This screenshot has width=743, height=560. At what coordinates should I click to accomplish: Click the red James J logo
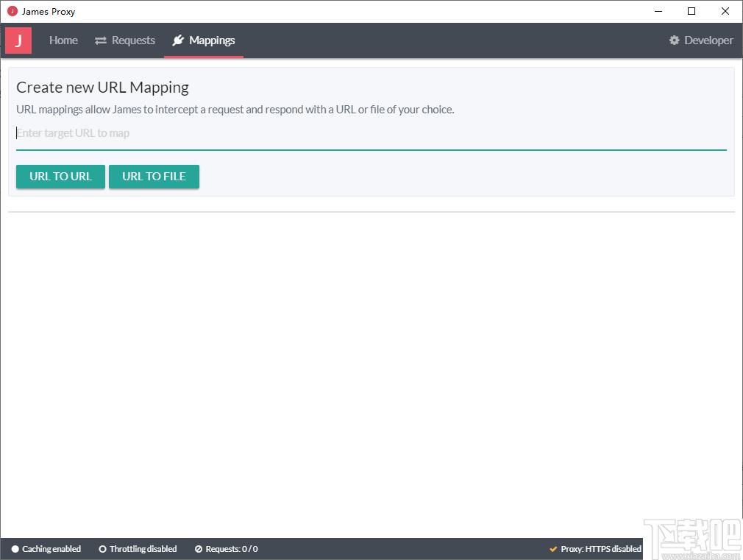18,40
